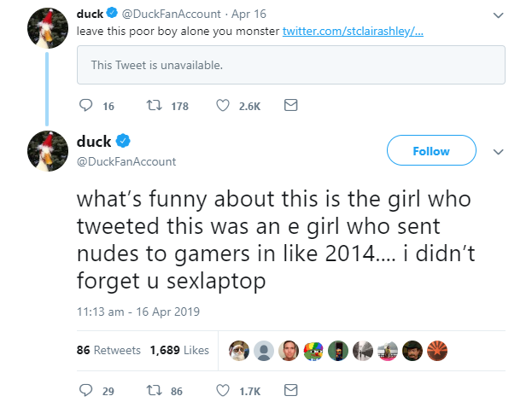Open the @DuckFanAccount handle in the main tweet

[x=126, y=161]
